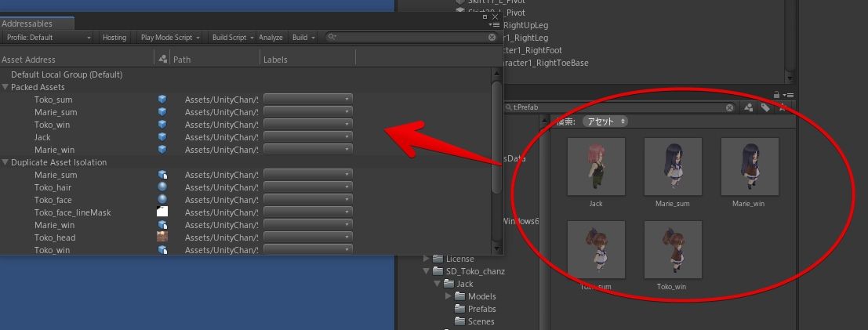Expand the License folder arrow
Viewport: 868px width, 330px height.
(427, 259)
